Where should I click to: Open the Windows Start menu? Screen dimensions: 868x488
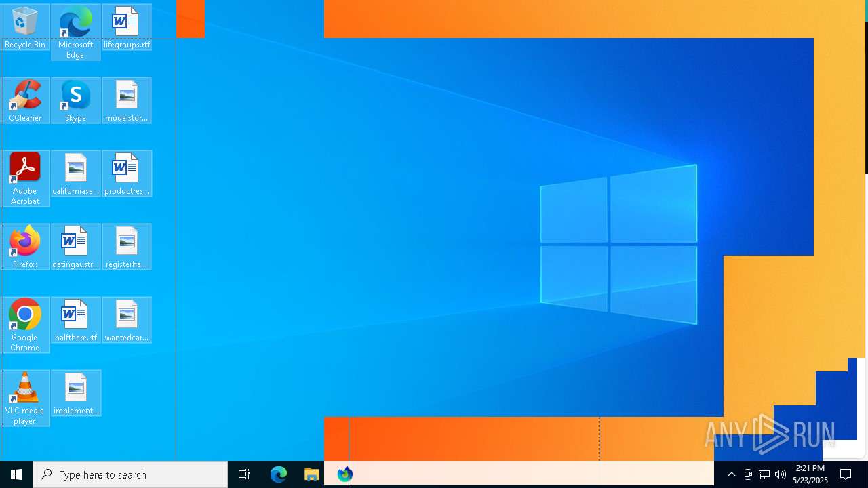click(x=16, y=474)
